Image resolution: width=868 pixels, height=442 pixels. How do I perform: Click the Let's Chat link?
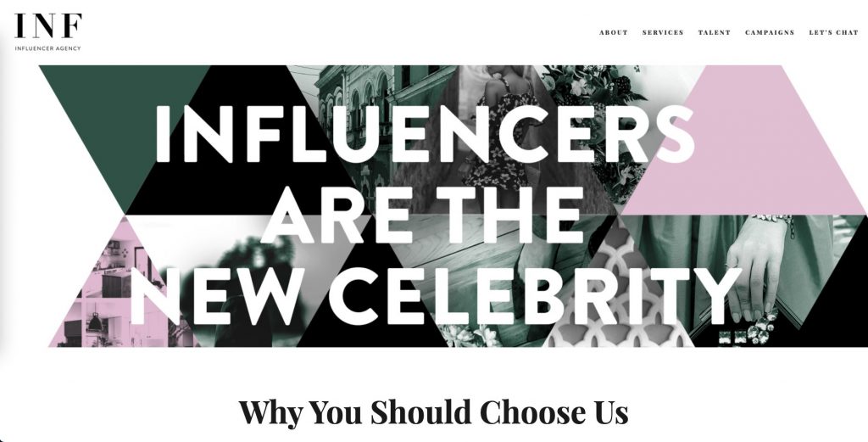pyautogui.click(x=833, y=32)
